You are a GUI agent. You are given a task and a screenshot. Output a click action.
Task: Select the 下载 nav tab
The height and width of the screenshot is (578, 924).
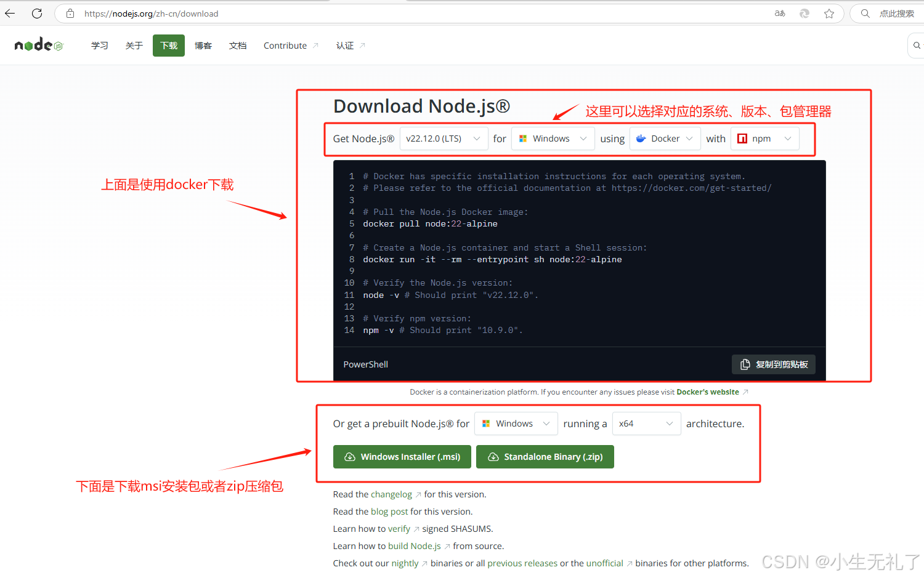tap(169, 46)
